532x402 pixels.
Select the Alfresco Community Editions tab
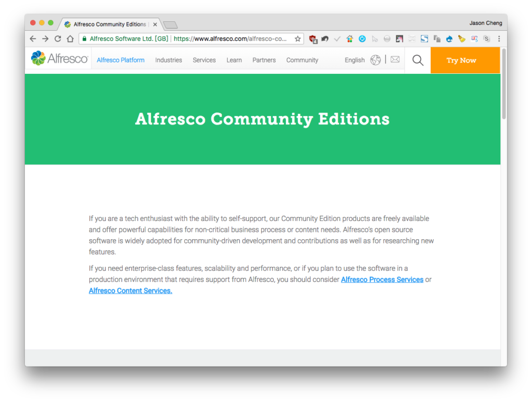pos(109,24)
